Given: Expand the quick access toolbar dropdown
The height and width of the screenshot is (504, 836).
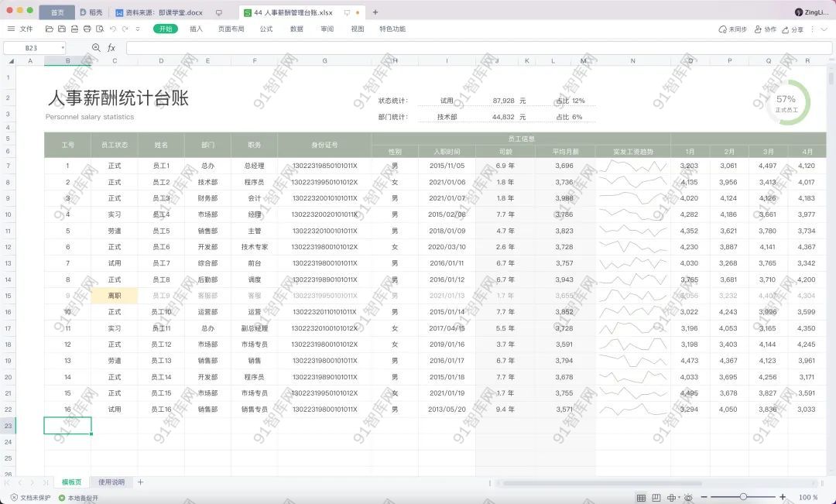Looking at the screenshot, I should pyautogui.click(x=138, y=29).
